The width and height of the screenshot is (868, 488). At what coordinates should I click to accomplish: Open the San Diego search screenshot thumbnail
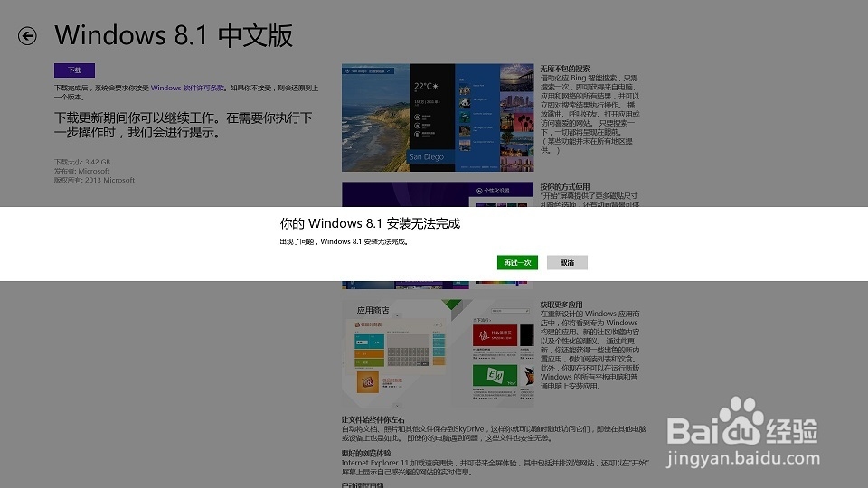(x=438, y=117)
